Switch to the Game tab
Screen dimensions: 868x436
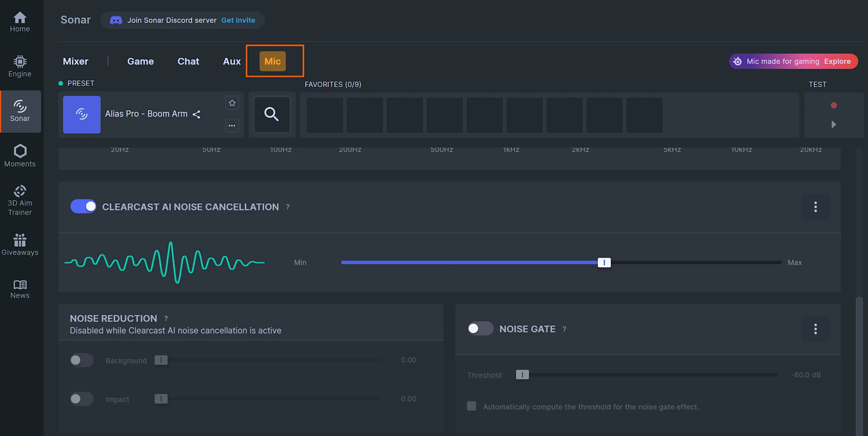click(141, 61)
